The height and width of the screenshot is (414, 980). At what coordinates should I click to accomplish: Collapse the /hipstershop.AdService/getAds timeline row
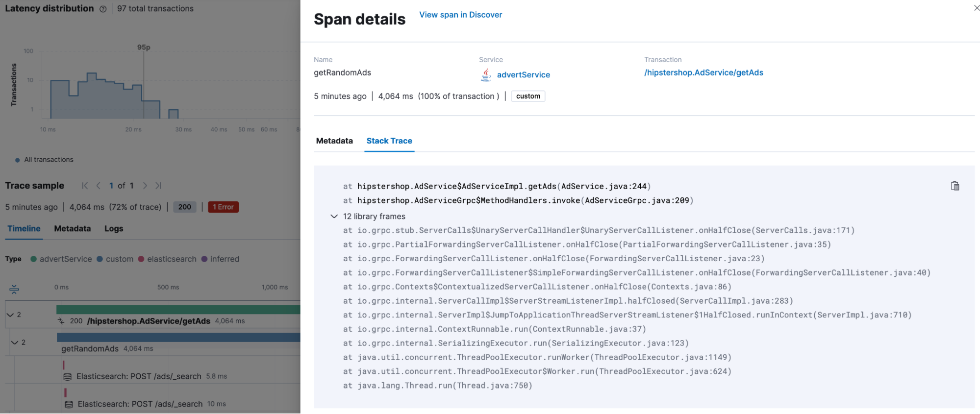click(10, 315)
